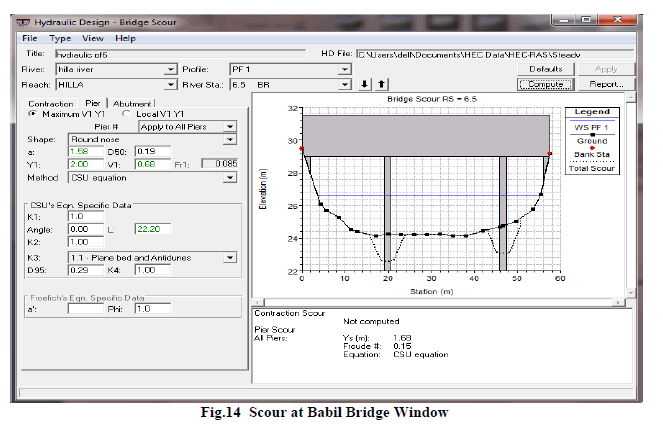
Task: Expand the Method CSU equation dropdown
Action: [230, 177]
